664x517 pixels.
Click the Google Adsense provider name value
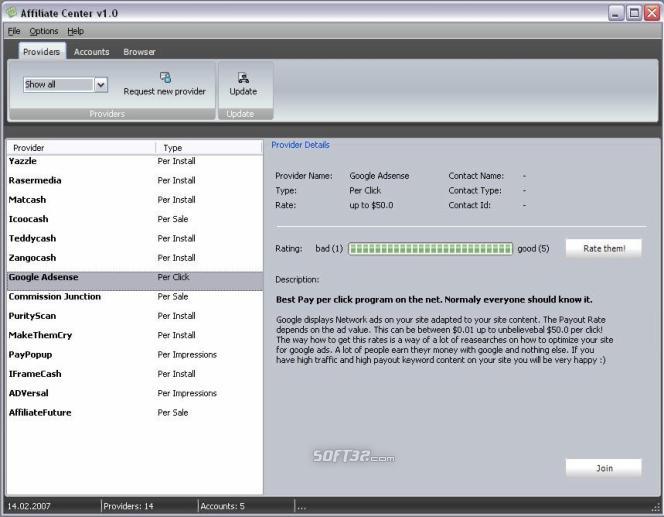click(379, 176)
